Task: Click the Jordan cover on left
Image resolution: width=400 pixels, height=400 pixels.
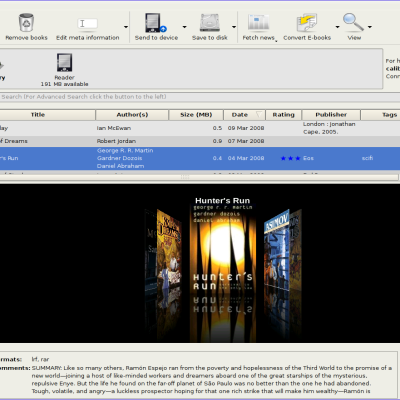Action: (x=169, y=250)
